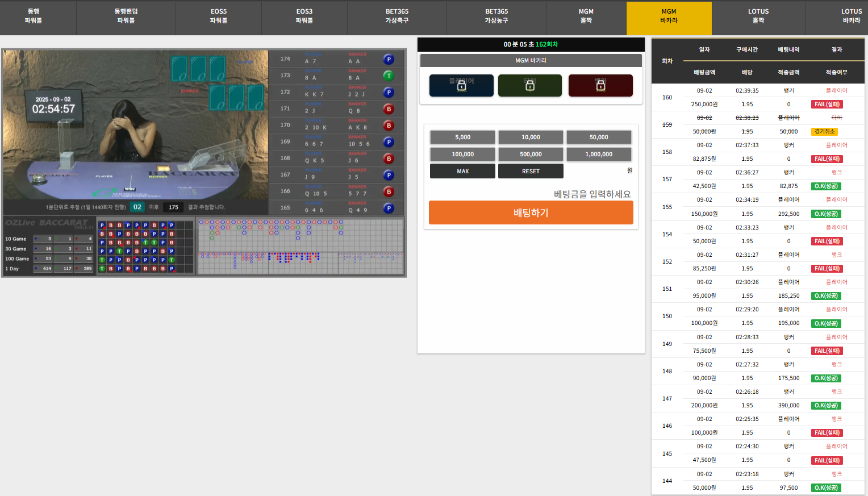
Task: Click the blue P result icon for round 165
Action: point(389,209)
